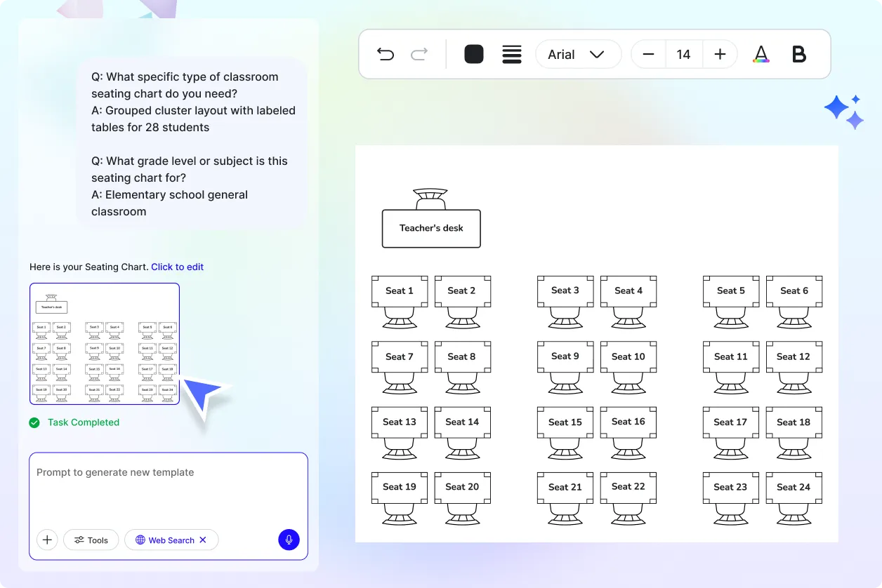Screen dimensions: 882x588
Task: Click the AI sparkle stars icon
Action: tap(843, 112)
